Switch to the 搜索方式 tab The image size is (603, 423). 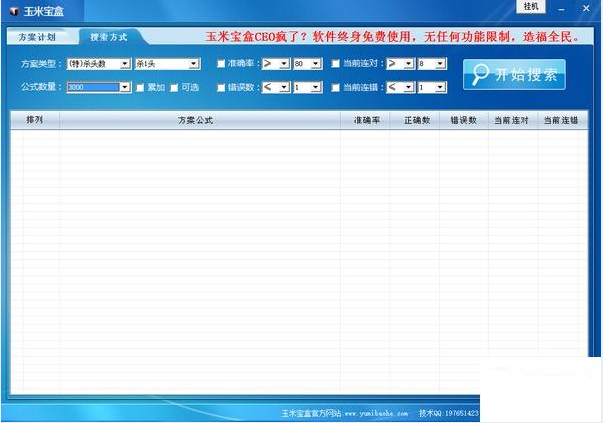tap(108, 37)
